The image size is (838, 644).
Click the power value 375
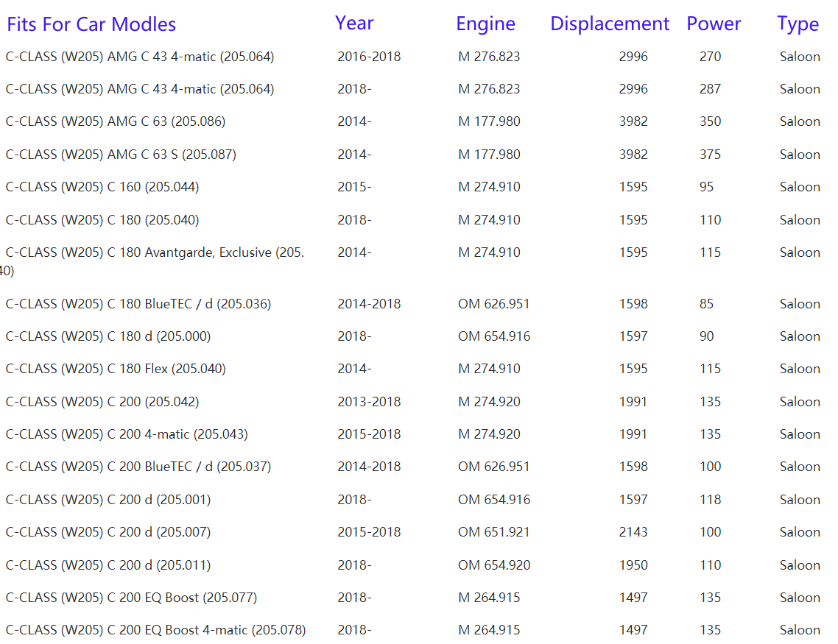click(x=710, y=155)
